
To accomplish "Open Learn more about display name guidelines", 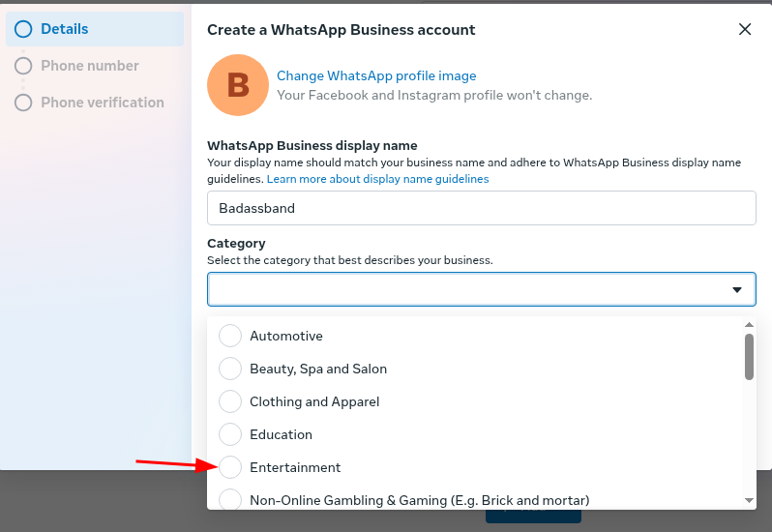I will point(377,179).
